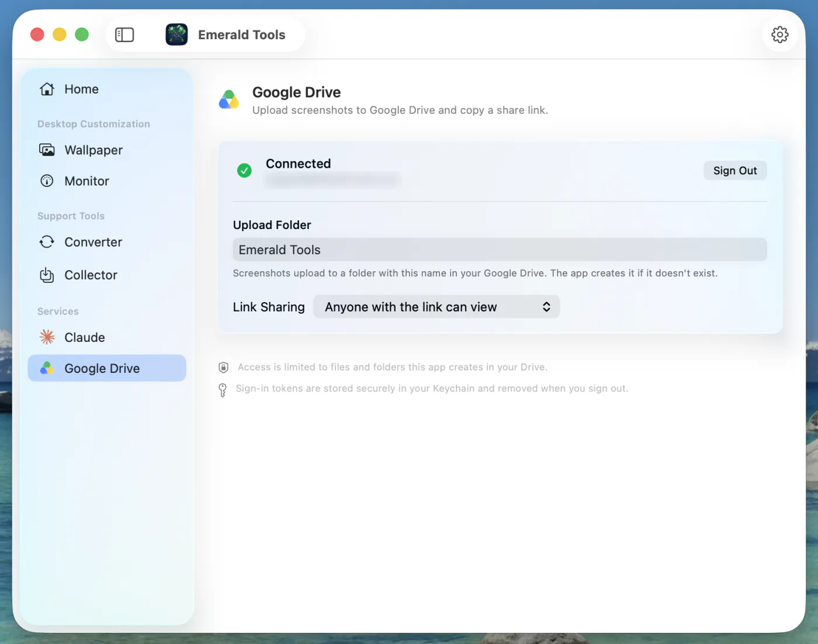The width and height of the screenshot is (818, 644).
Task: Click the Converter arrows icon
Action: pyautogui.click(x=47, y=242)
